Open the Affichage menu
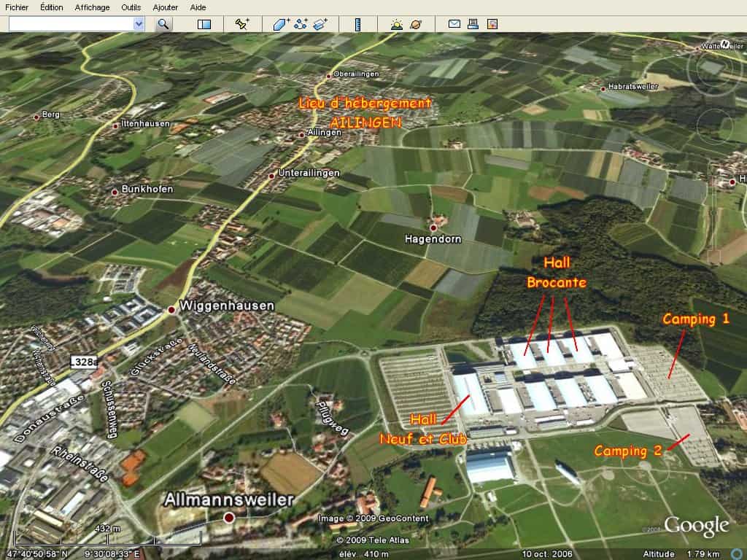The image size is (747, 560). click(92, 7)
